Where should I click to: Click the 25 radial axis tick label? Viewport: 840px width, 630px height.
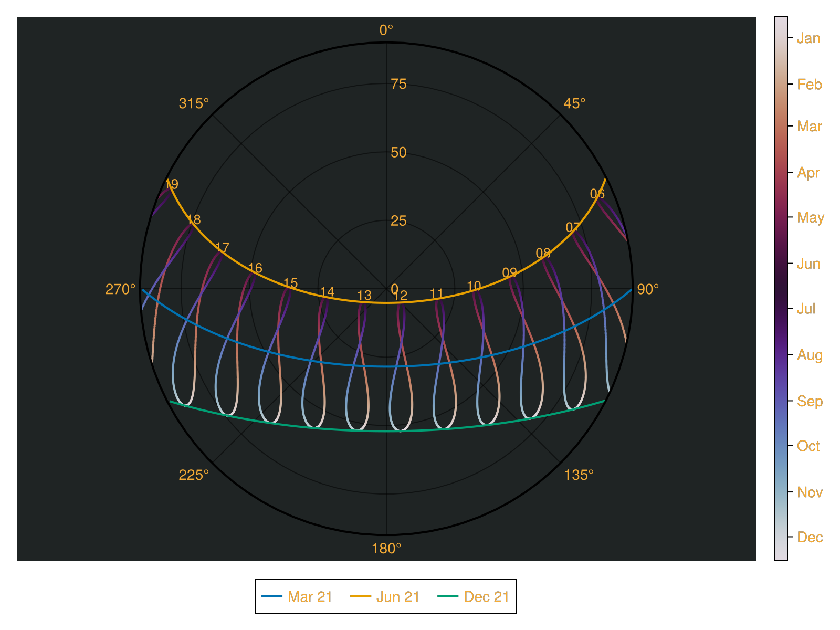pos(398,221)
